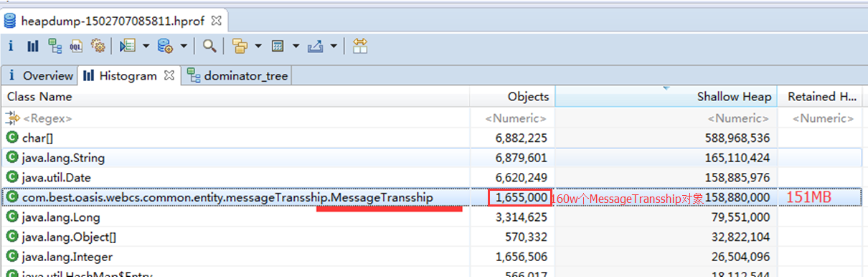Select the java.util.Date row
The height and width of the screenshot is (279, 868).
(432, 177)
